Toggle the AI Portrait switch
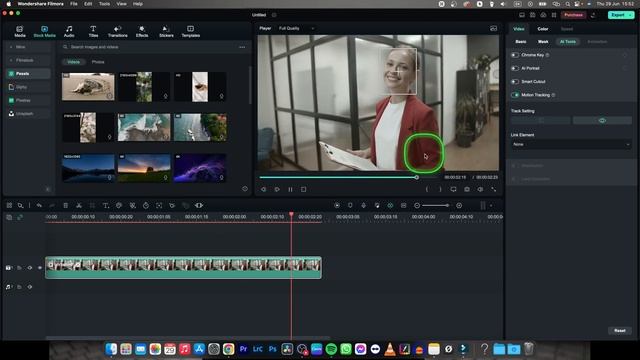Viewport: 640px width, 360px height. tap(515, 68)
